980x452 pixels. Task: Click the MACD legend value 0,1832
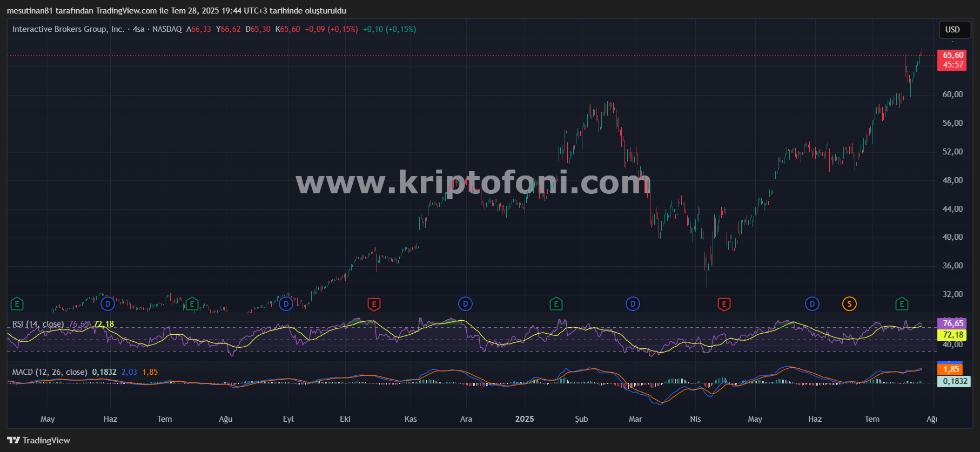tap(104, 372)
